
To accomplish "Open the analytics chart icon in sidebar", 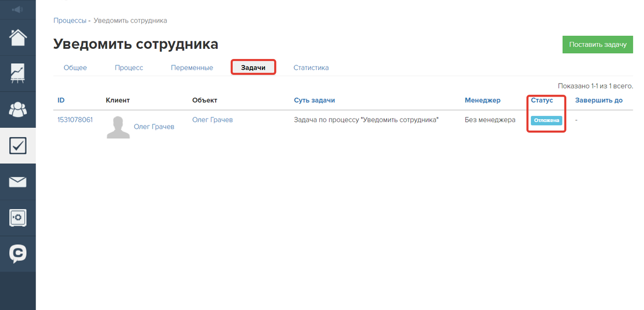I will click(x=18, y=73).
